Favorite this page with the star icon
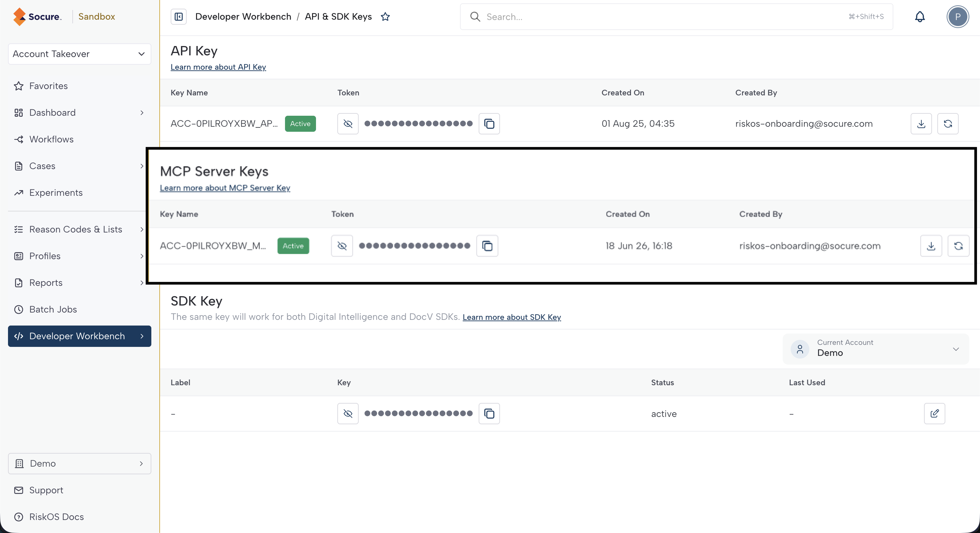The width and height of the screenshot is (980, 533). [x=385, y=16]
